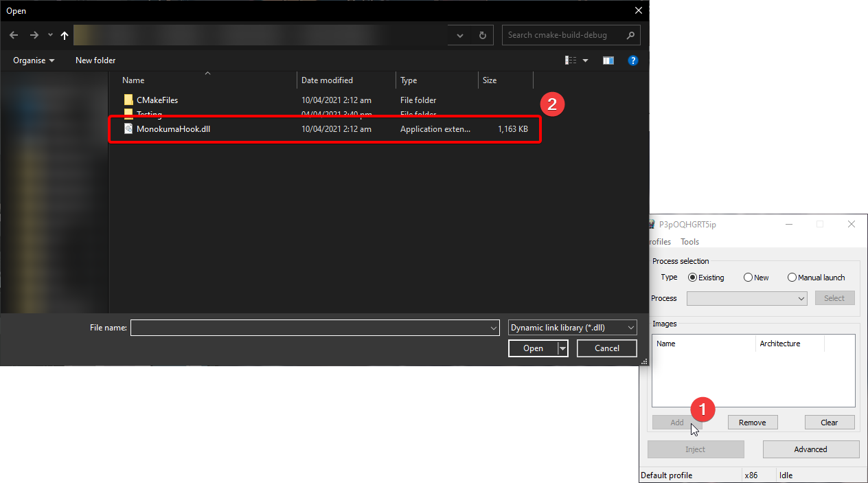Open the Help icon in the file dialog

[x=632, y=60]
